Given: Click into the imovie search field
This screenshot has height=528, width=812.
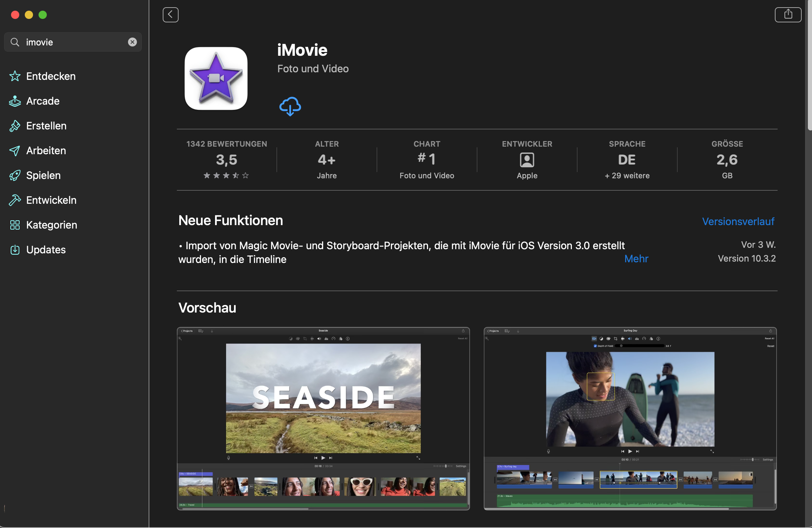Looking at the screenshot, I should [x=74, y=42].
